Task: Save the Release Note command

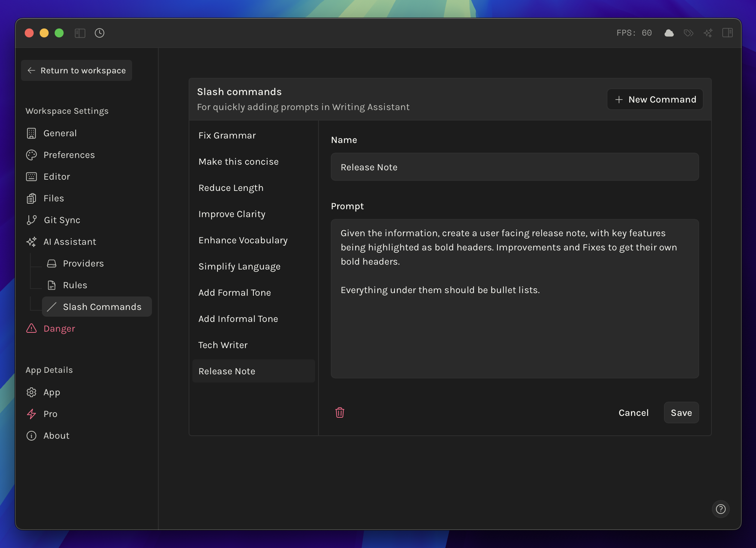Action: coord(681,412)
